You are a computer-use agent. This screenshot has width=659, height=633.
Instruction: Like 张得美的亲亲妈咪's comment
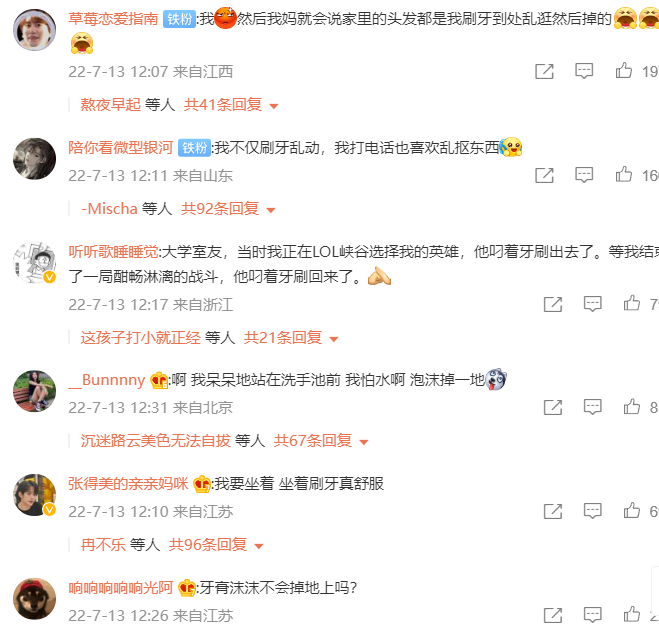click(632, 511)
